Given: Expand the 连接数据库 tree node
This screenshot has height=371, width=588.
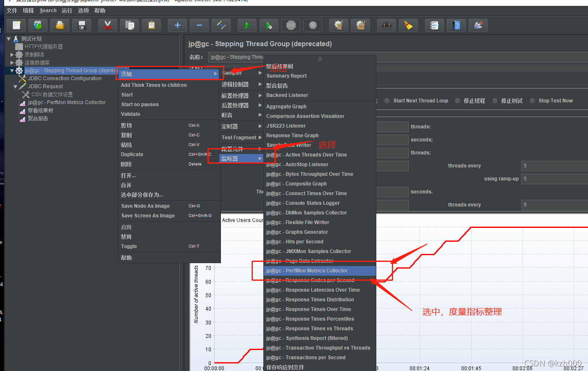Looking at the screenshot, I should pos(12,63).
